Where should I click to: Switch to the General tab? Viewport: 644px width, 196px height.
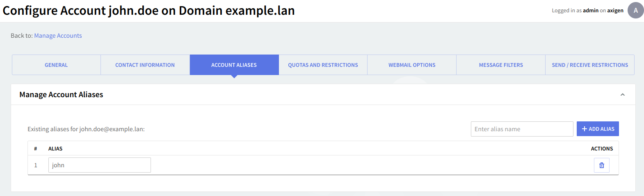(x=56, y=65)
